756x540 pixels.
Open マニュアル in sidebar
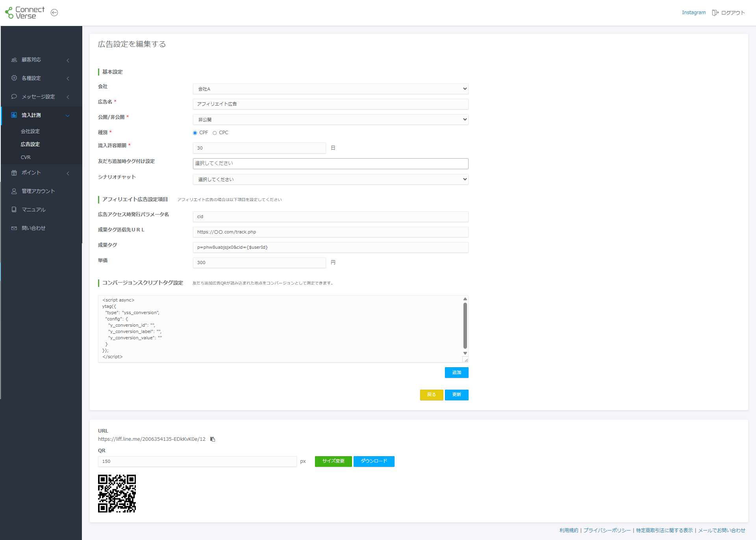pyautogui.click(x=33, y=210)
